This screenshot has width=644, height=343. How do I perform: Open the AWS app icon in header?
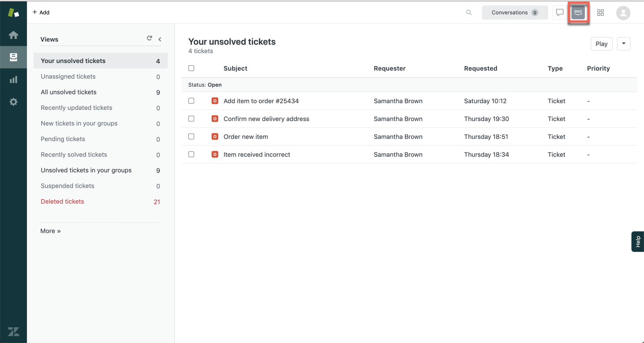[578, 13]
